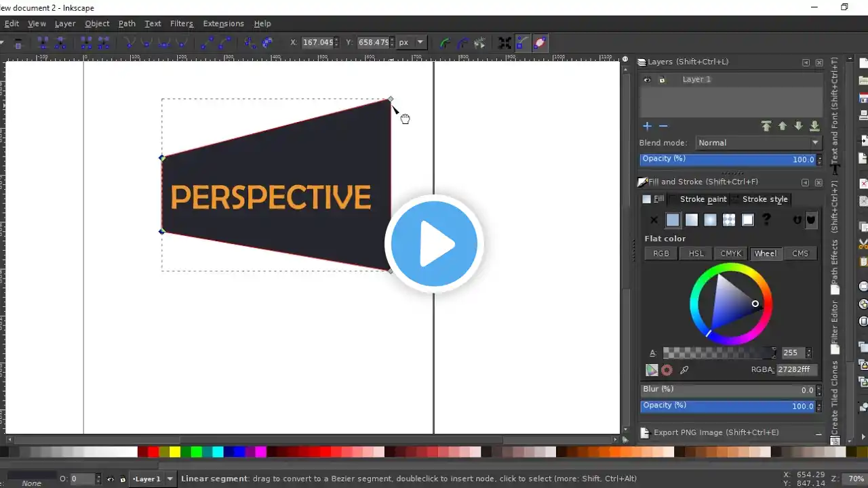
Task: Select the CMS color mode button
Action: tap(800, 253)
